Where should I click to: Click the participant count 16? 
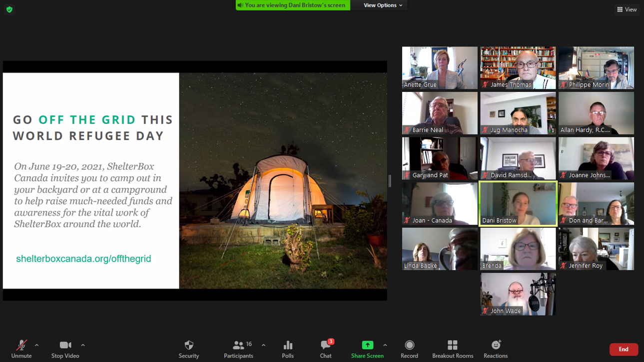(249, 344)
